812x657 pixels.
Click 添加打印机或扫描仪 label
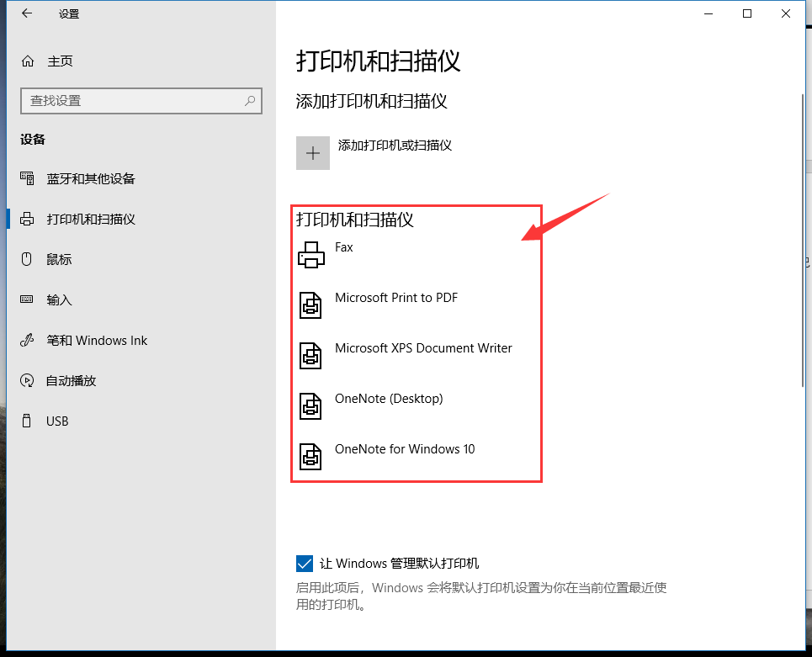(395, 145)
